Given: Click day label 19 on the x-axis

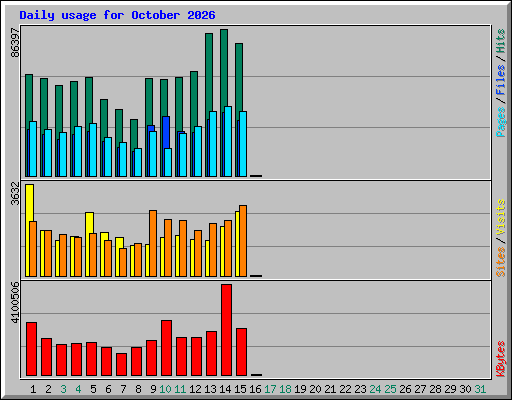Looking at the screenshot, I should point(301,389).
